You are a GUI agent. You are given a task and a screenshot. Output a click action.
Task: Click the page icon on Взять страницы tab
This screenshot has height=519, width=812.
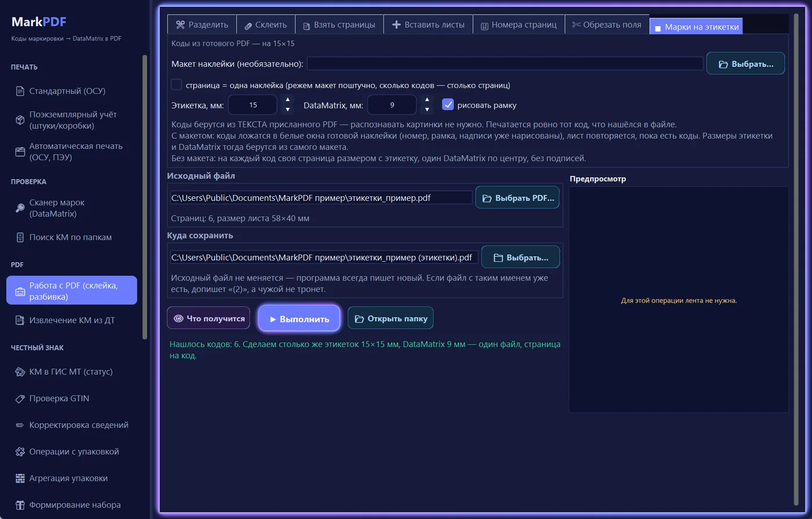306,25
